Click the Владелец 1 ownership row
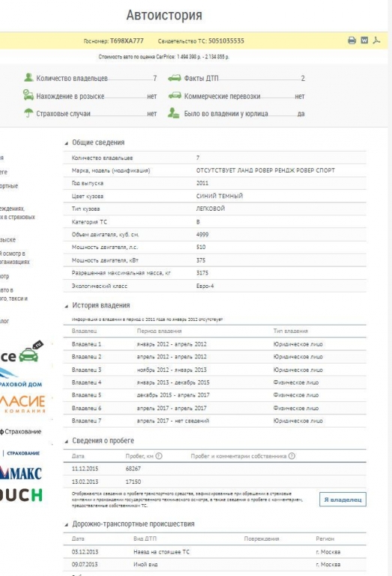 tap(214, 344)
